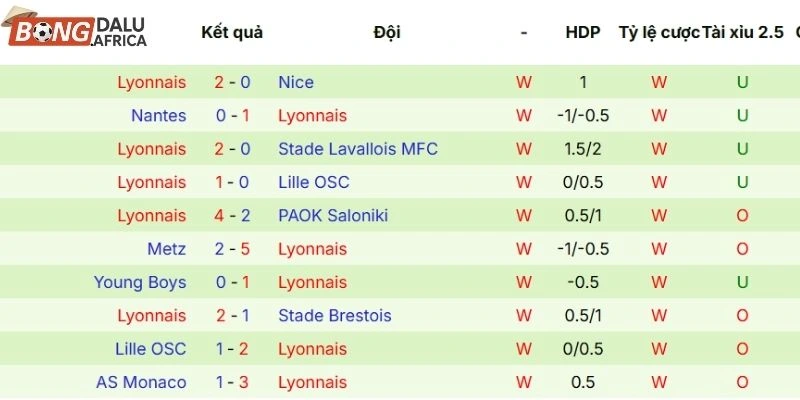This screenshot has width=800, height=400.
Task: Click the HDP column header
Action: pyautogui.click(x=582, y=32)
